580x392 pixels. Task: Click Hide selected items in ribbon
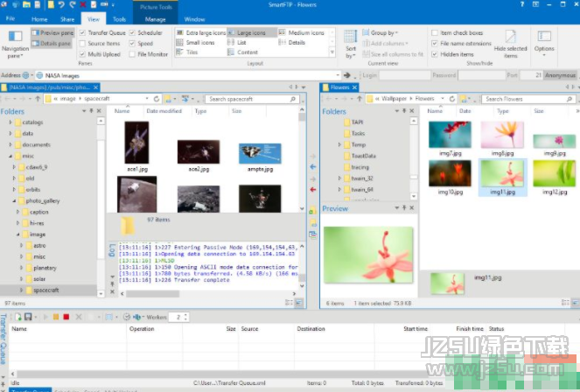coord(510,45)
